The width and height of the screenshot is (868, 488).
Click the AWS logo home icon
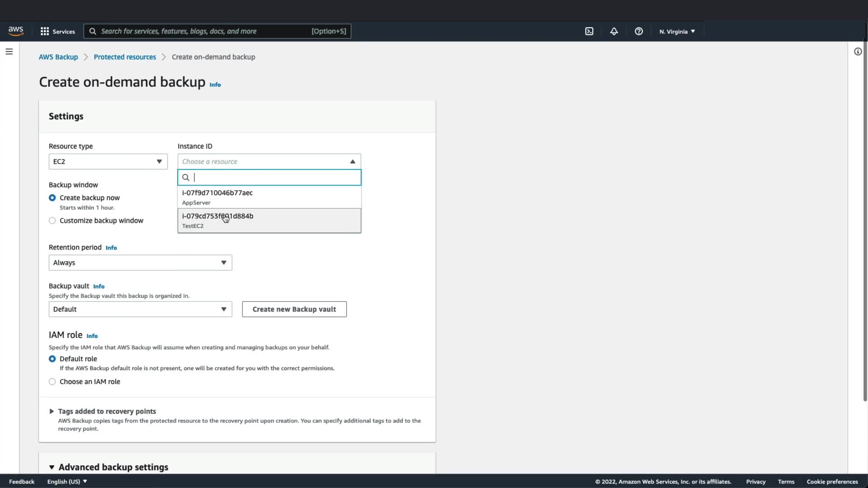pos(16,31)
